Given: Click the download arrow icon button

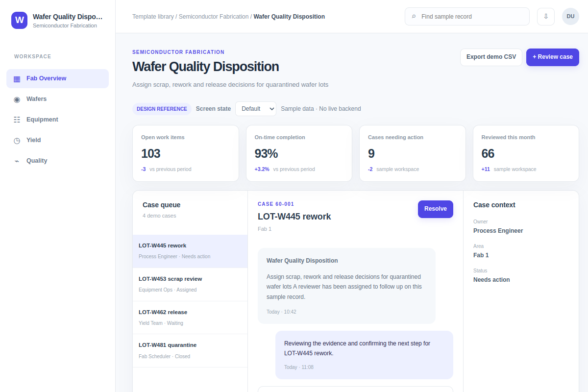Looking at the screenshot, I should pos(546,16).
